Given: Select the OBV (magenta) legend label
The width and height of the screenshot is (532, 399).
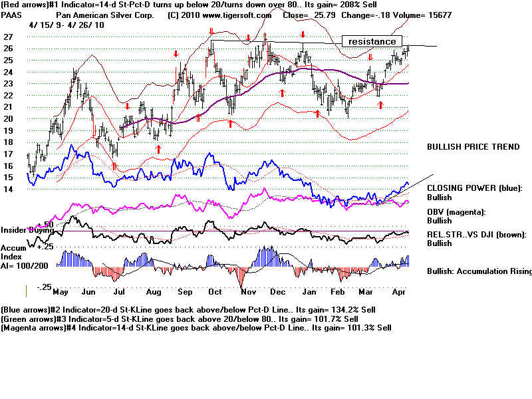Looking at the screenshot, I should [x=456, y=212].
